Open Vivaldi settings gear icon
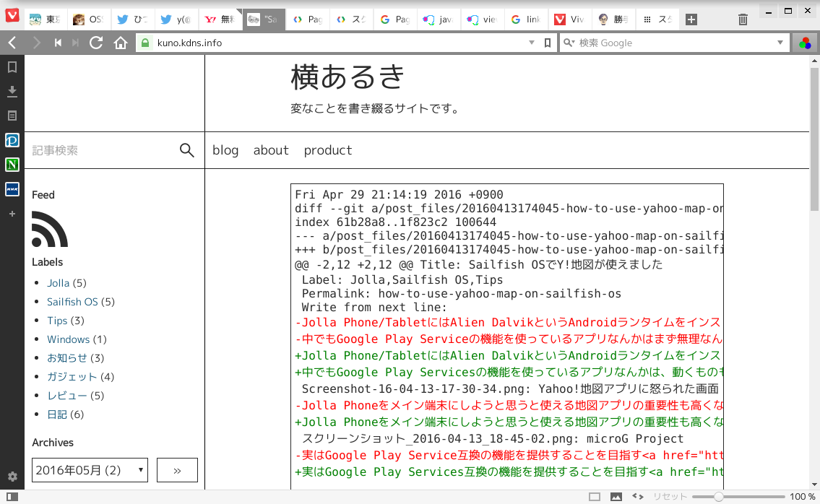 pos(12,477)
